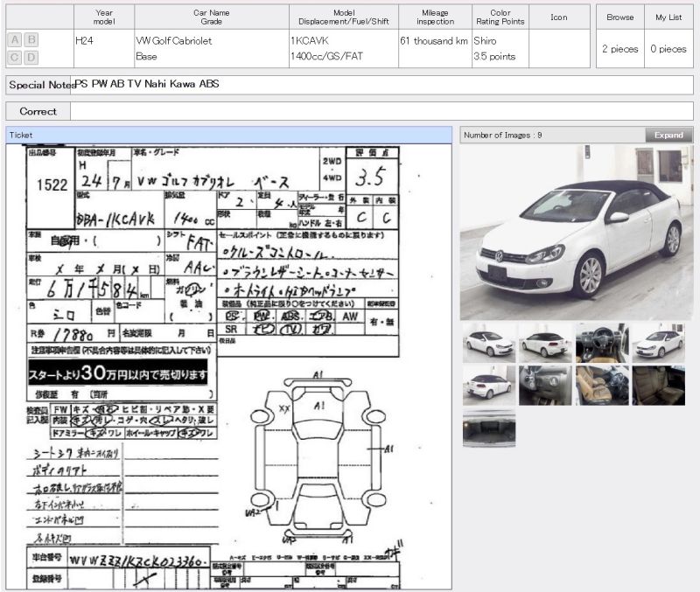700x592 pixels.
Task: Click the 'PS PW AB TV Nahi Kawa ABS' notes
Action: 146,83
